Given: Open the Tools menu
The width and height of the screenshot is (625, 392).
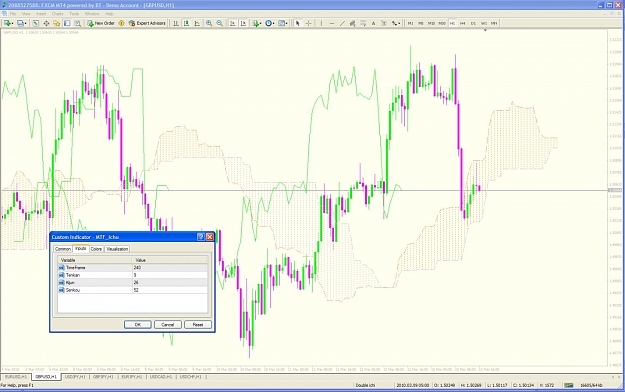Looking at the screenshot, I should (74, 14).
